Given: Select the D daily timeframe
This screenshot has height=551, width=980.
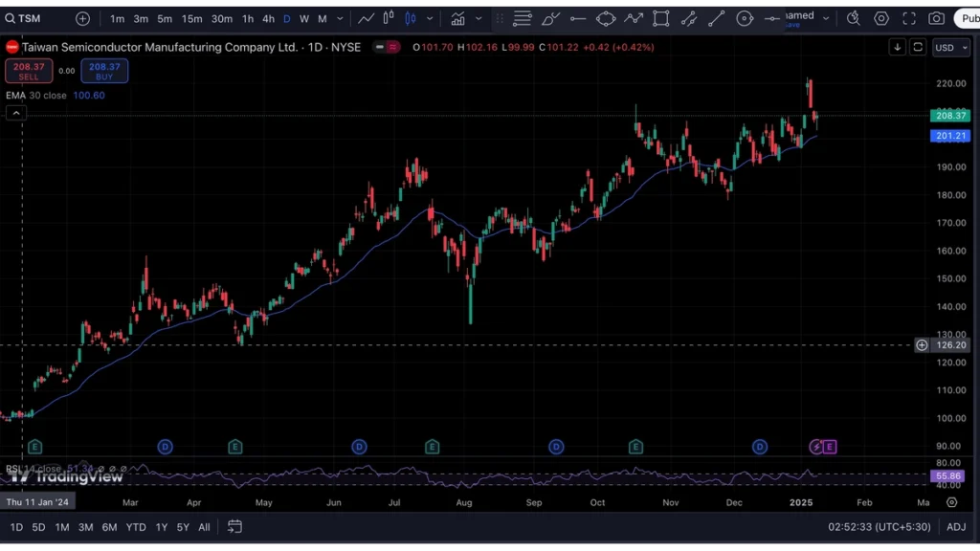Looking at the screenshot, I should pos(287,19).
